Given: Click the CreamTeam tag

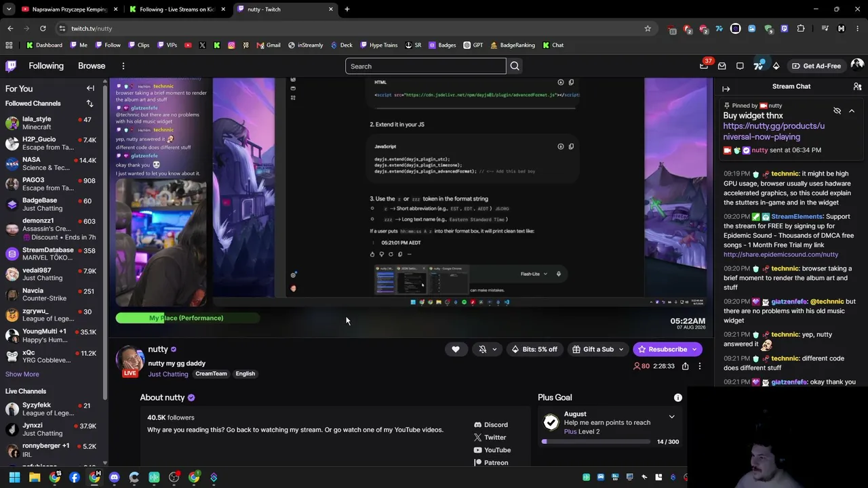Looking at the screenshot, I should point(211,374).
